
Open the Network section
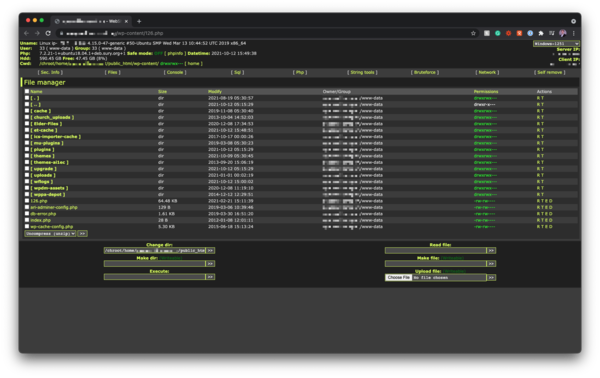tap(487, 72)
